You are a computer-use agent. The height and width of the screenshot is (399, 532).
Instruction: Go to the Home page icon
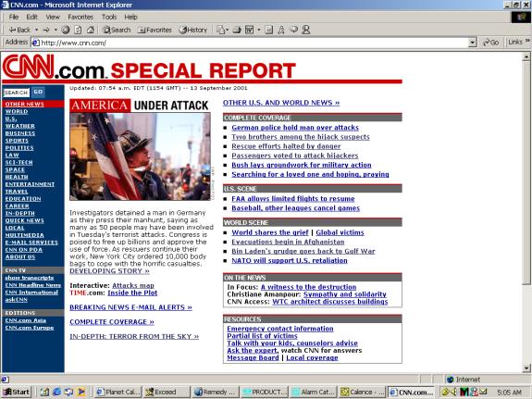coord(91,30)
